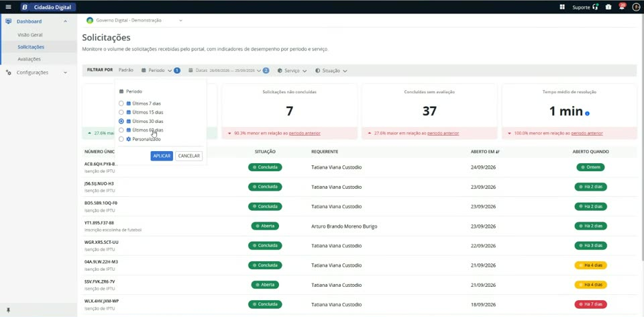Open the apps grid icon
The image size is (644, 317).
[x=562, y=7]
